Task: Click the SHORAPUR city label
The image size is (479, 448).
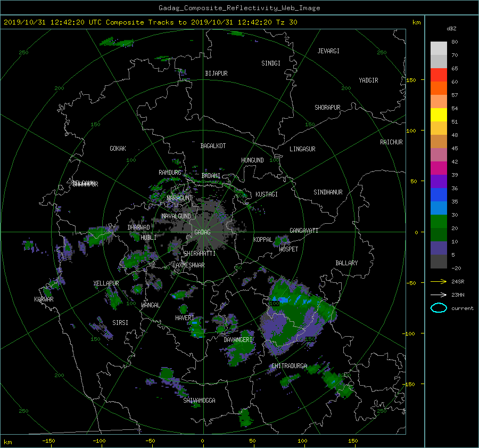Action: (x=327, y=108)
